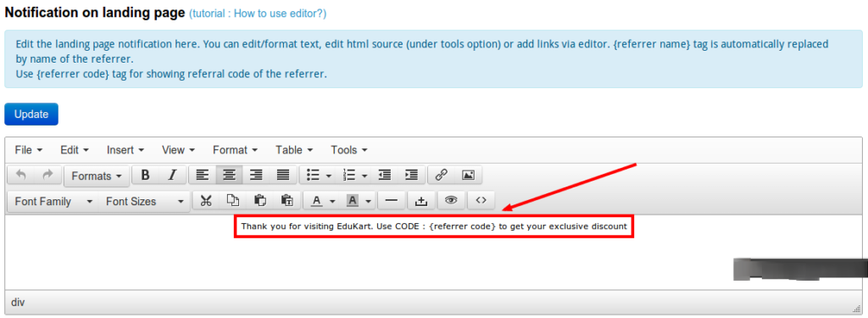868x318 pixels.
Task: Click the Redo arrow icon
Action: pos(47,175)
